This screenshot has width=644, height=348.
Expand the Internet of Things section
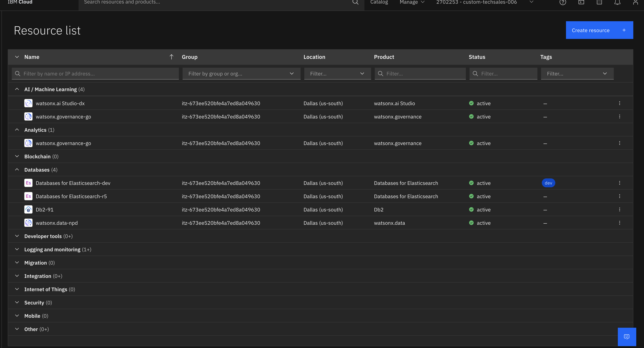click(17, 289)
